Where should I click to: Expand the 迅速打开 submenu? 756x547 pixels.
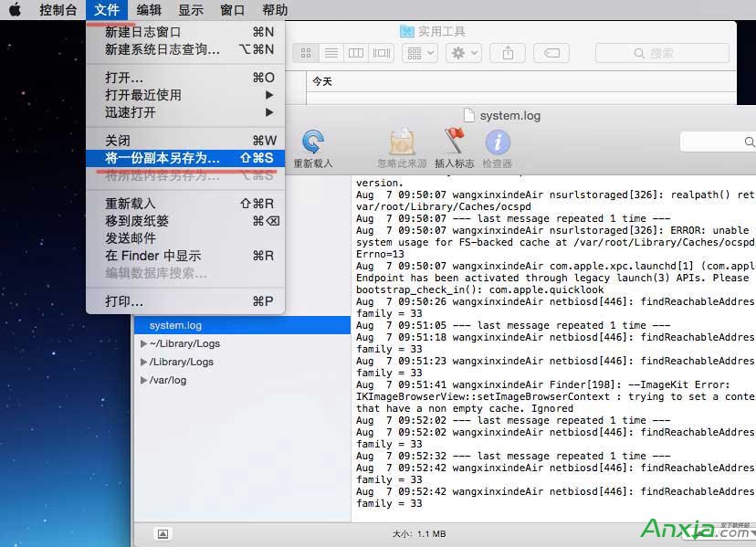pos(185,112)
